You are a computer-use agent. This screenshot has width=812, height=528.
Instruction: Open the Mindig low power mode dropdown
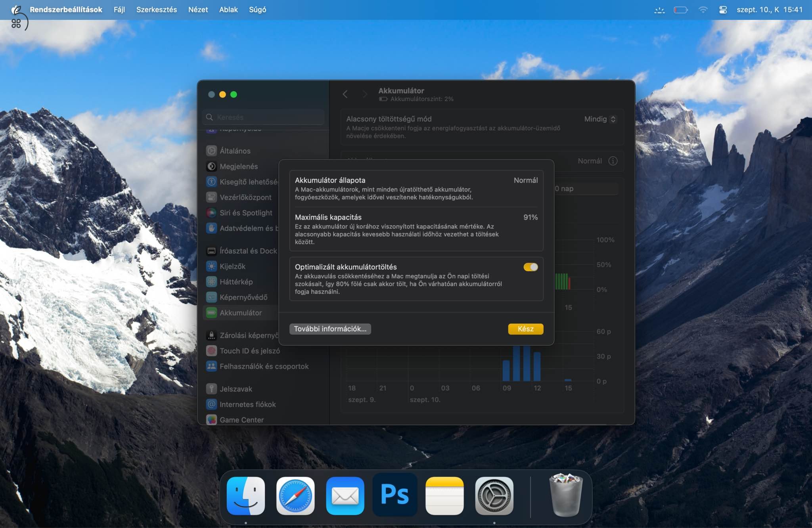600,119
